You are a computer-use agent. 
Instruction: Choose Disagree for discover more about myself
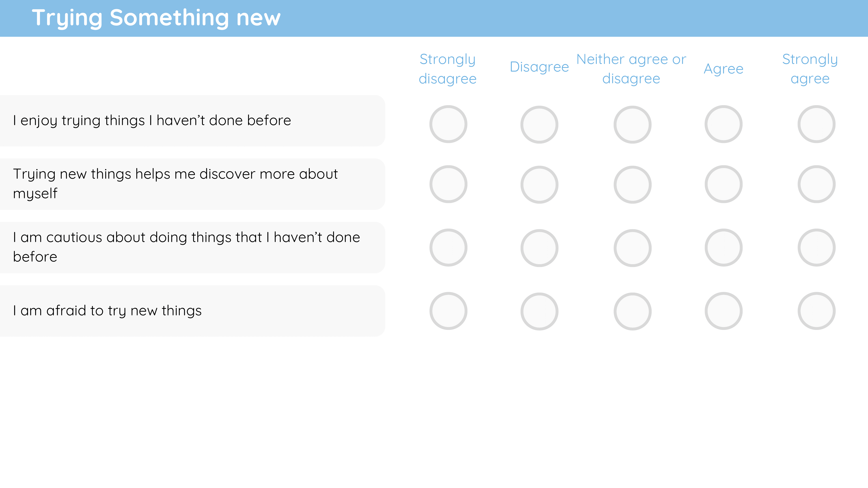click(539, 185)
